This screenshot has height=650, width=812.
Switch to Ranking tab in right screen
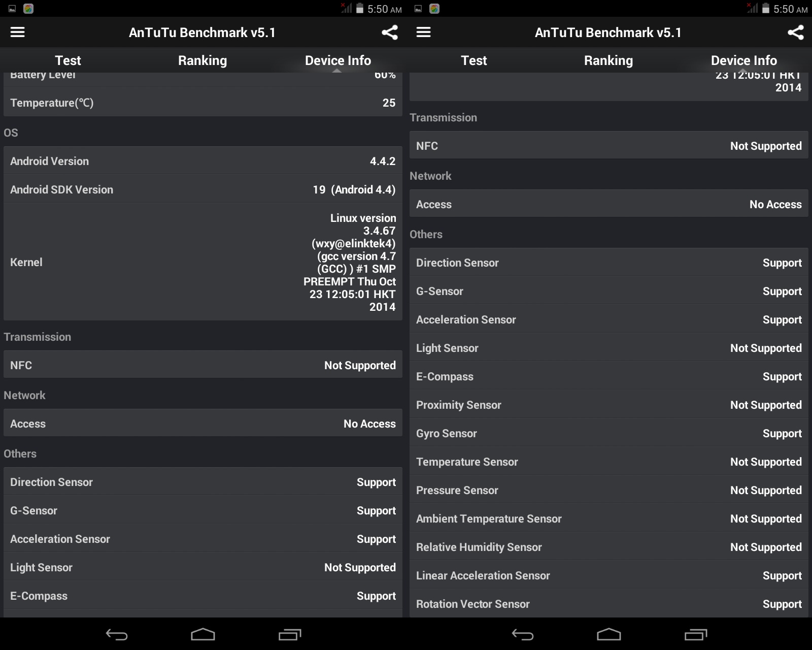click(x=608, y=60)
